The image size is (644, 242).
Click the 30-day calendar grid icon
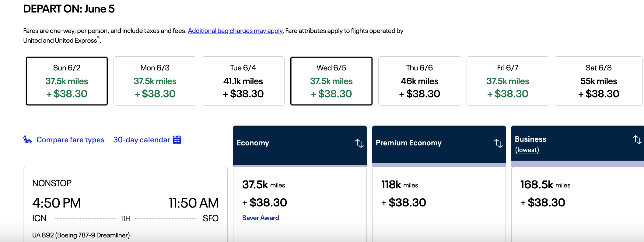tap(177, 140)
